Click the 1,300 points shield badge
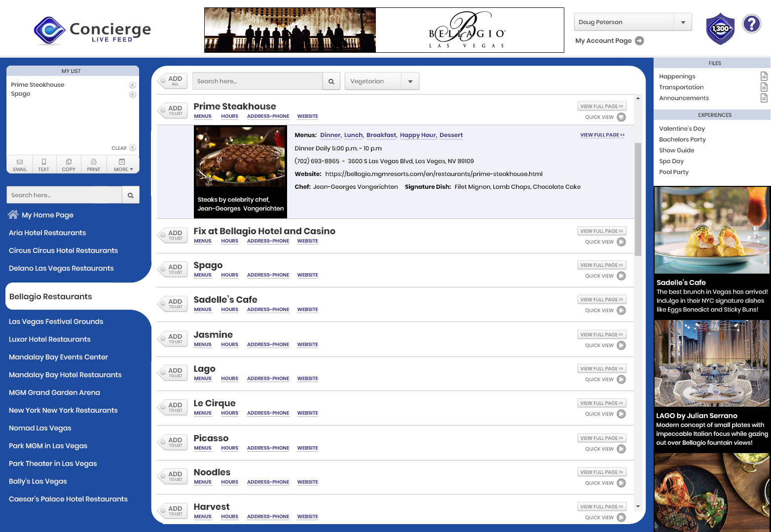The width and height of the screenshot is (771, 532). click(x=720, y=29)
